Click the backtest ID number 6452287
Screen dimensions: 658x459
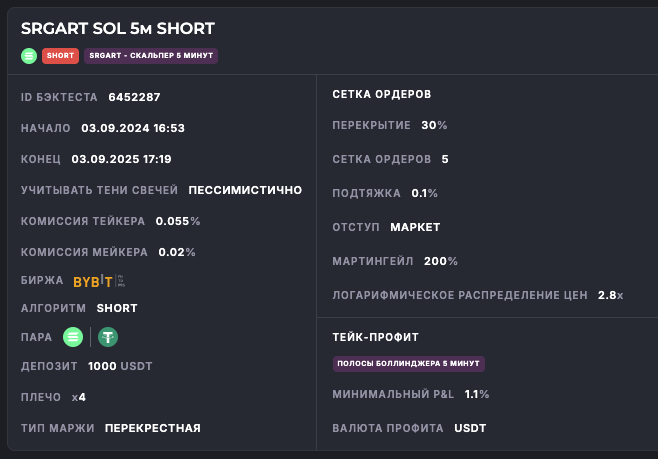pos(134,97)
